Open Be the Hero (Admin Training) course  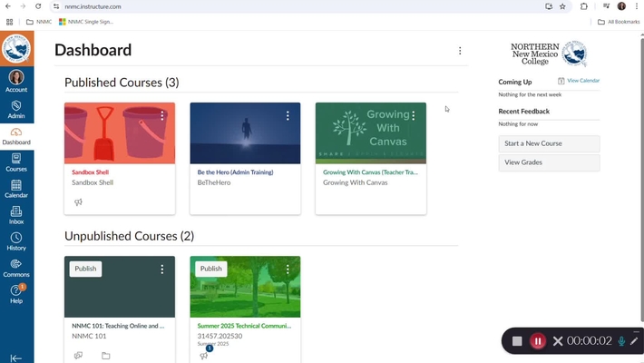235,172
